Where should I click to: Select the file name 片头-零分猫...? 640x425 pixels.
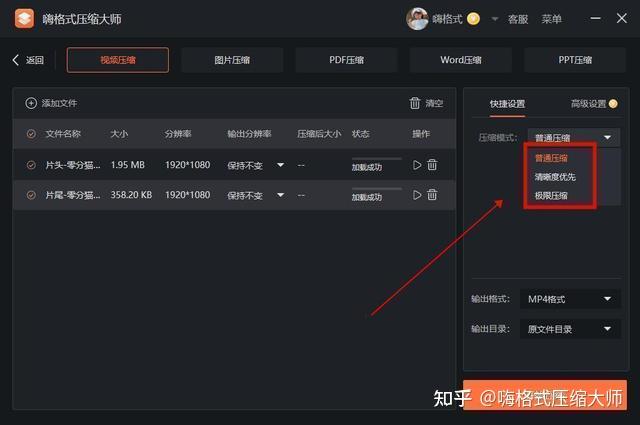[73, 165]
